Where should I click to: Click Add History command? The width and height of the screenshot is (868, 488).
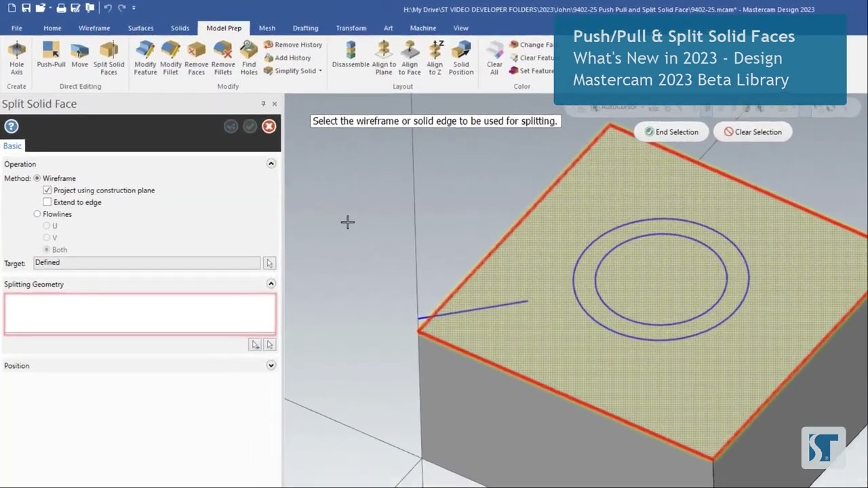(288, 58)
